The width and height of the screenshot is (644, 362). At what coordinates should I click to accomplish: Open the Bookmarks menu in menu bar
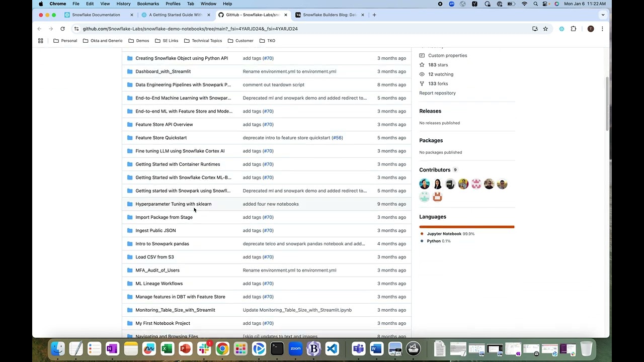(x=148, y=4)
